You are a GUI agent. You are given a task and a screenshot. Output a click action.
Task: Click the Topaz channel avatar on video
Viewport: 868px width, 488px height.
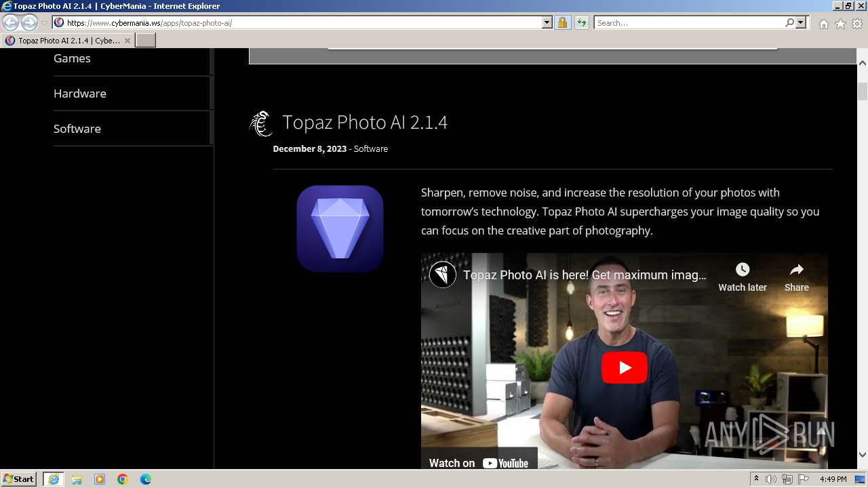[x=443, y=274]
